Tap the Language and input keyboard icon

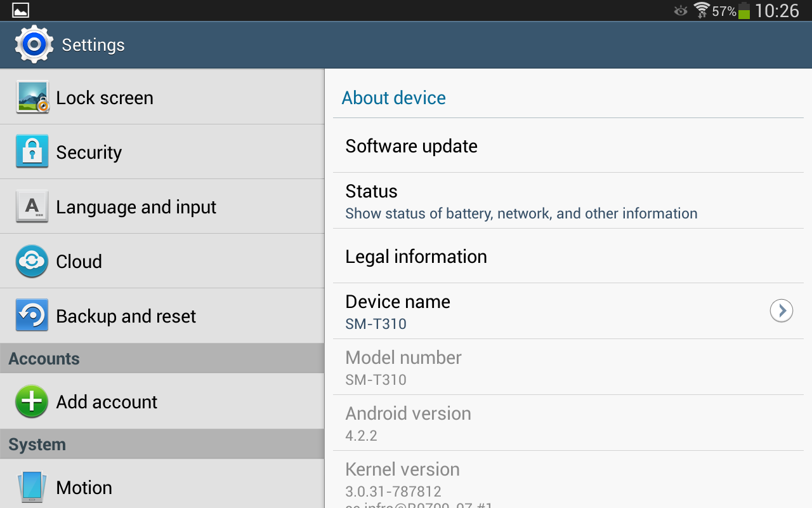point(32,206)
